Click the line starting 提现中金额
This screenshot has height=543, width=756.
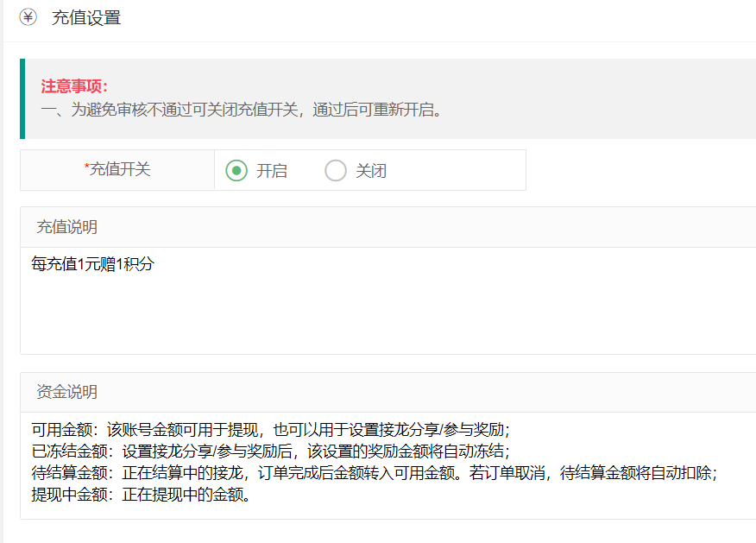pos(141,495)
